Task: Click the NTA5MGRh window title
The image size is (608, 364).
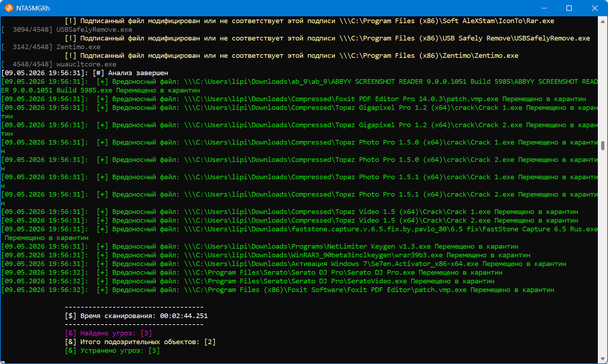Action: tap(33, 8)
